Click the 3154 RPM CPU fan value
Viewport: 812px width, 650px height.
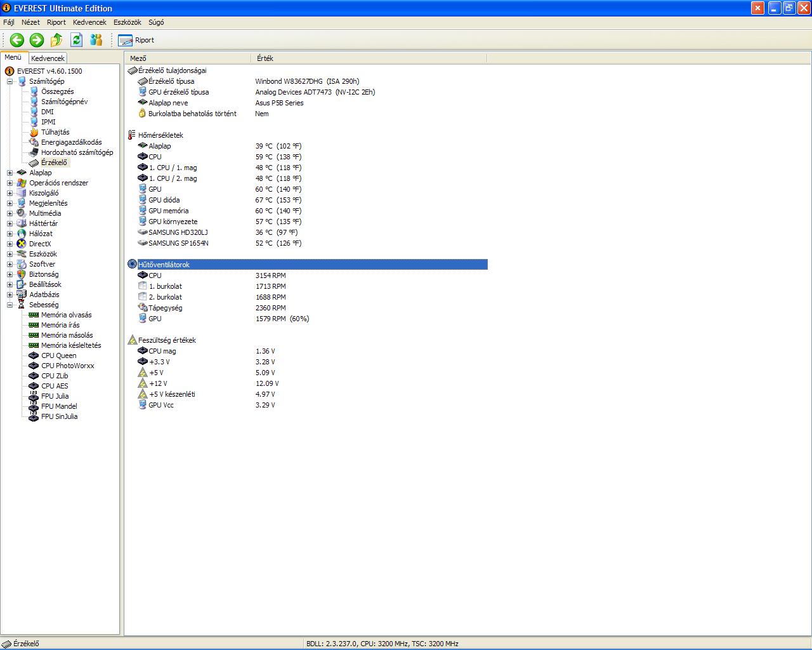pyautogui.click(x=271, y=275)
